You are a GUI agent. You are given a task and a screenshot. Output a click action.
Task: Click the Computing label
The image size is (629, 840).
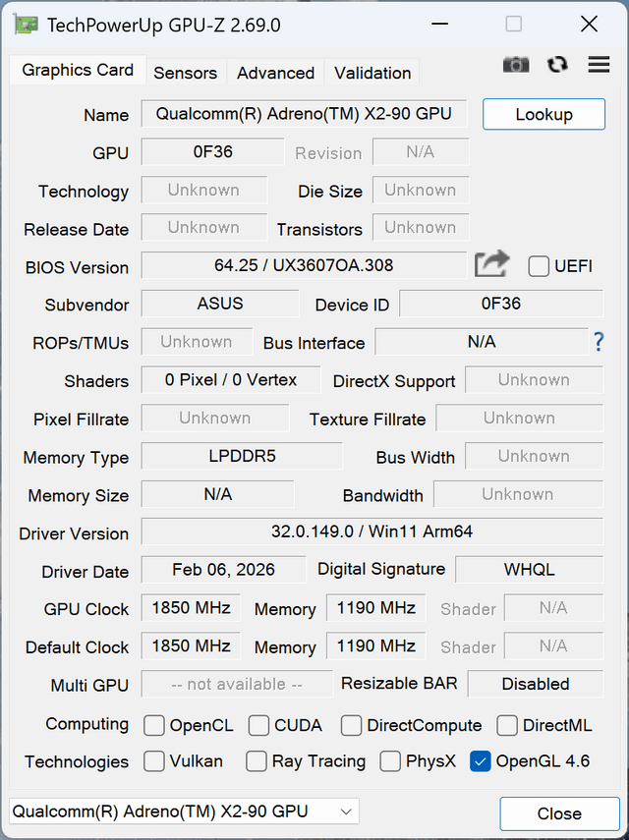coord(86,724)
